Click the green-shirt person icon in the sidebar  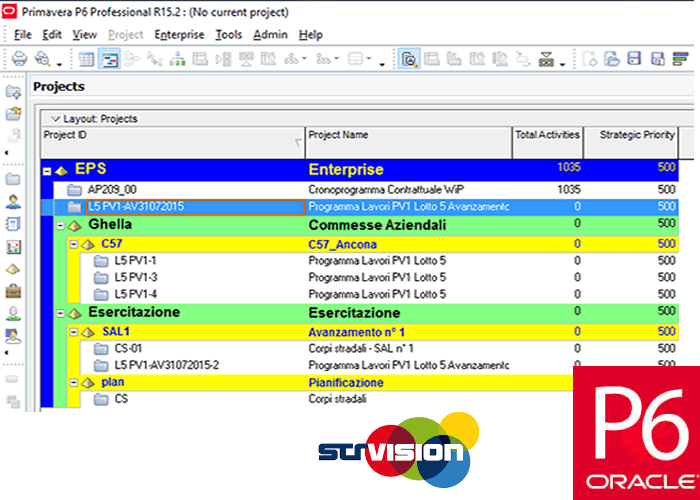(13, 313)
